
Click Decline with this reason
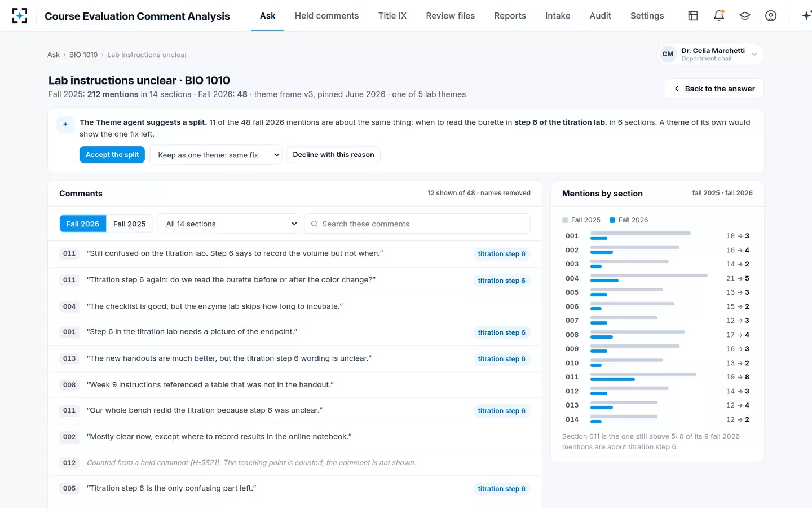tap(333, 155)
